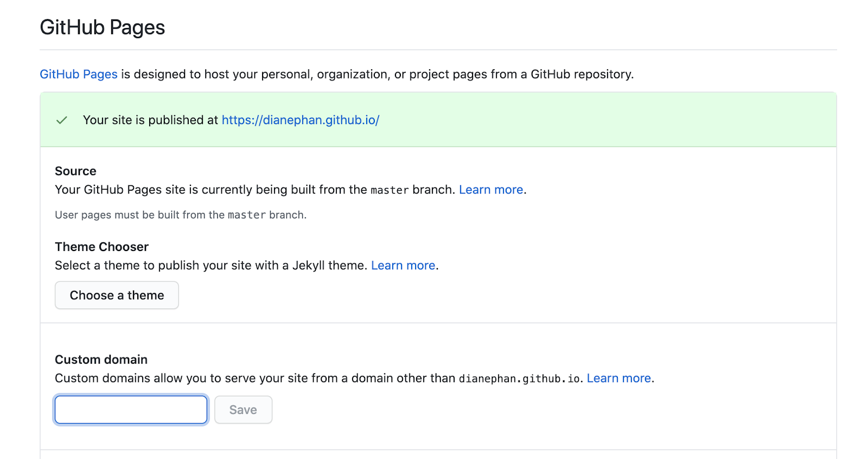Select the Source section heading
The width and height of the screenshot is (868, 459).
tap(75, 171)
